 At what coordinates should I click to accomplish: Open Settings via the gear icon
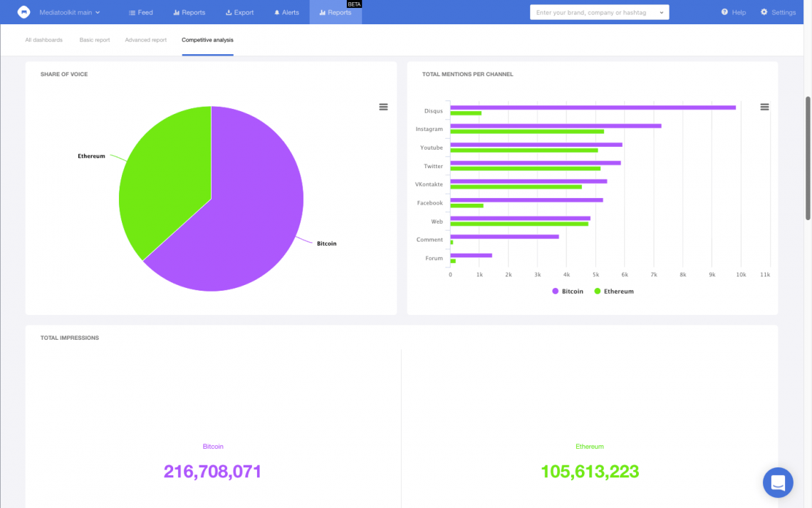[764, 12]
